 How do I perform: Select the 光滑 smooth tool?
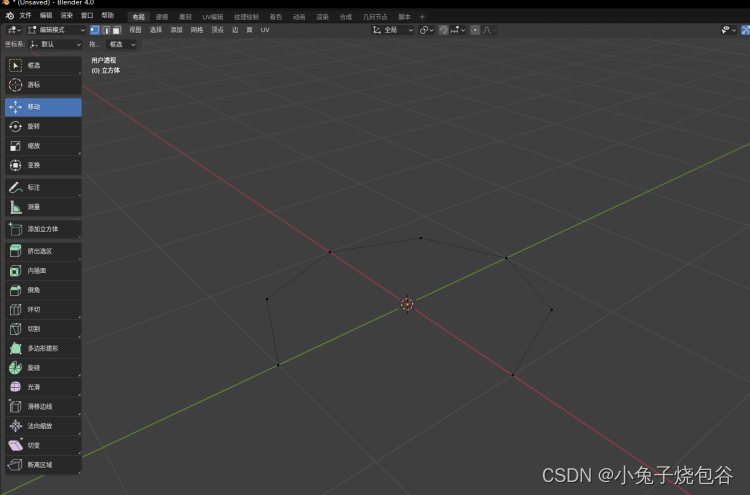43,387
